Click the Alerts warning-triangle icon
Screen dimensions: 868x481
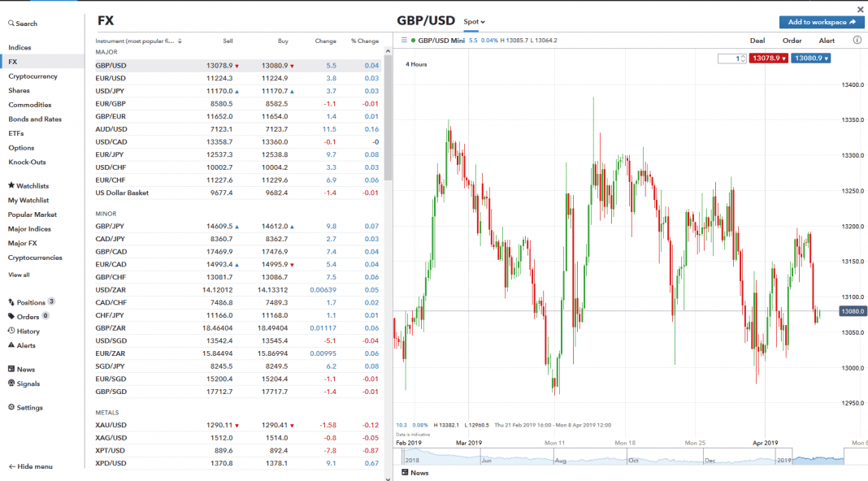tap(11, 346)
